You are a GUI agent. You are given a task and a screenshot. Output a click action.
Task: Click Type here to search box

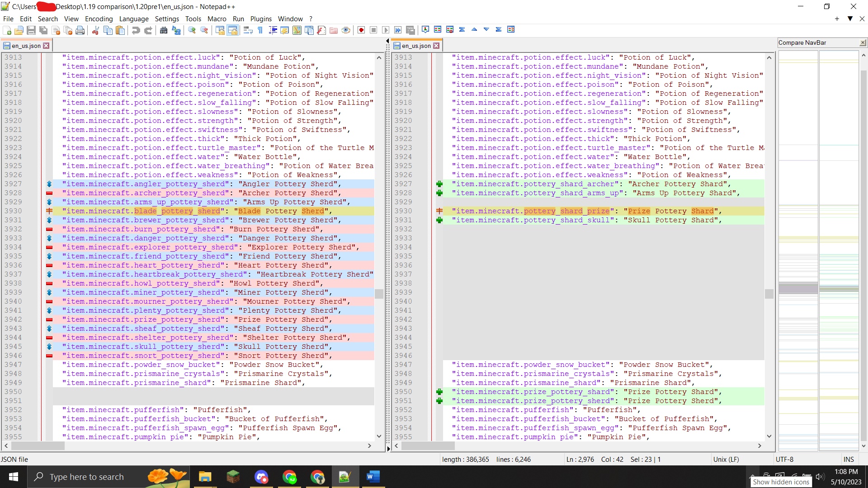[87, 477]
